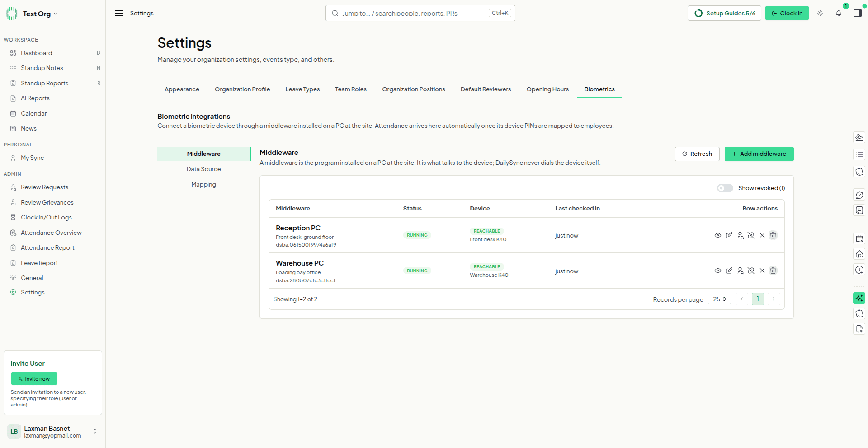
Task: View details of Reception PC middleware
Action: coord(717,235)
